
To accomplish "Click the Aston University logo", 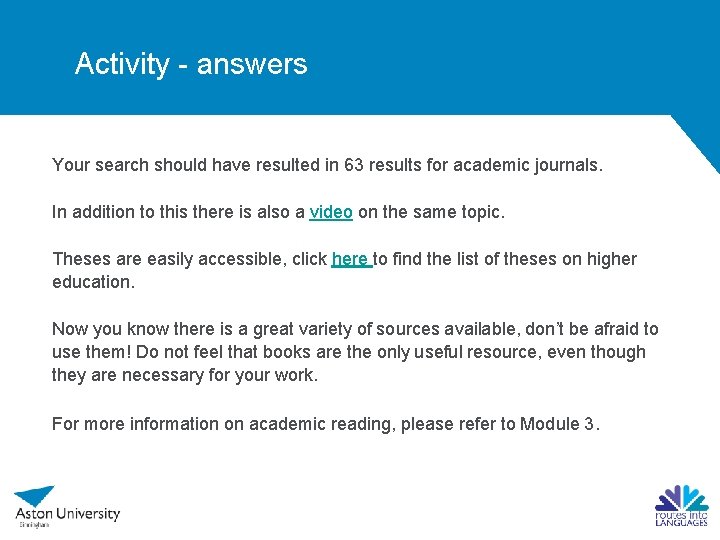I will coord(67,507).
